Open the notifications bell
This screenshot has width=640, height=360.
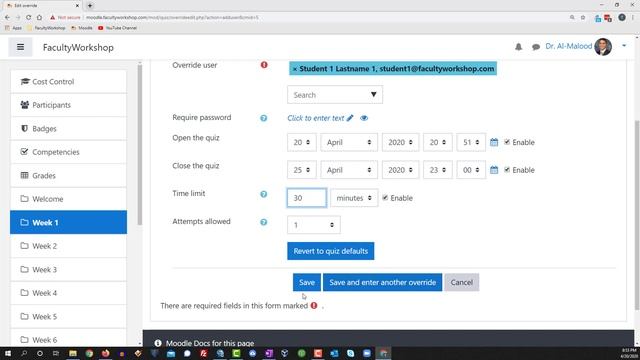click(x=518, y=47)
